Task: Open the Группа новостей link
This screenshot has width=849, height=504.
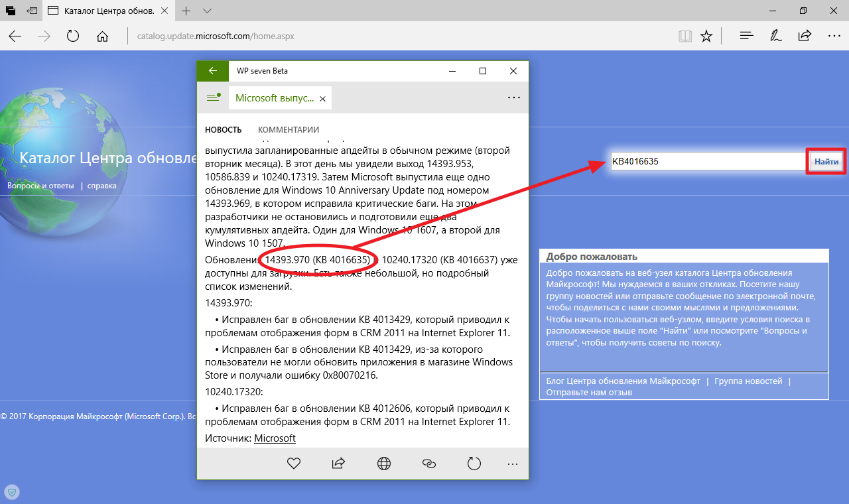Action: click(x=748, y=381)
